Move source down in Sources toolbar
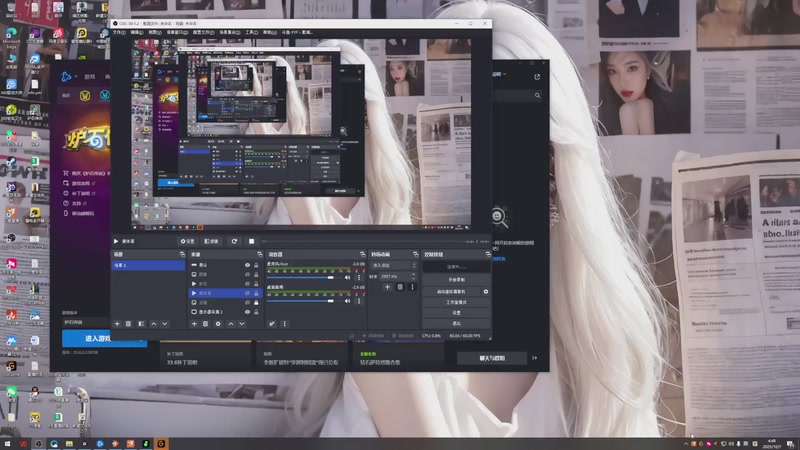The height and width of the screenshot is (450, 800). (x=242, y=324)
